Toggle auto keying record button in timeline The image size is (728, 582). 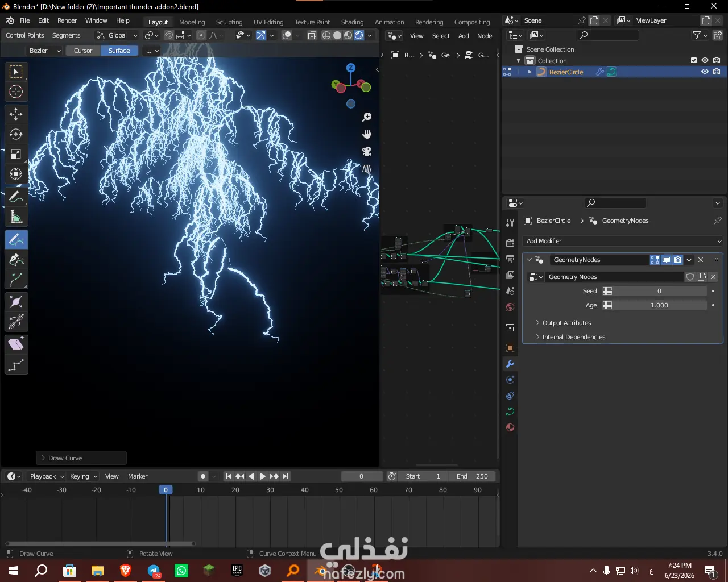click(x=203, y=476)
